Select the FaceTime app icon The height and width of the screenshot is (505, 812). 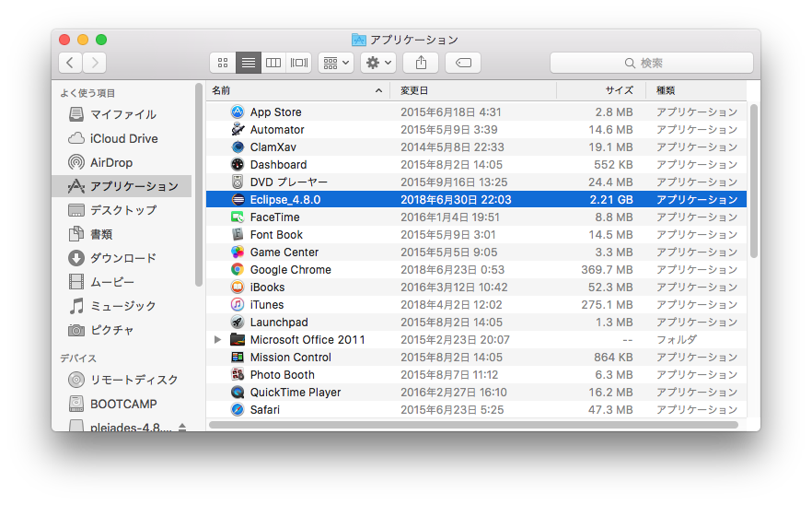point(238,217)
